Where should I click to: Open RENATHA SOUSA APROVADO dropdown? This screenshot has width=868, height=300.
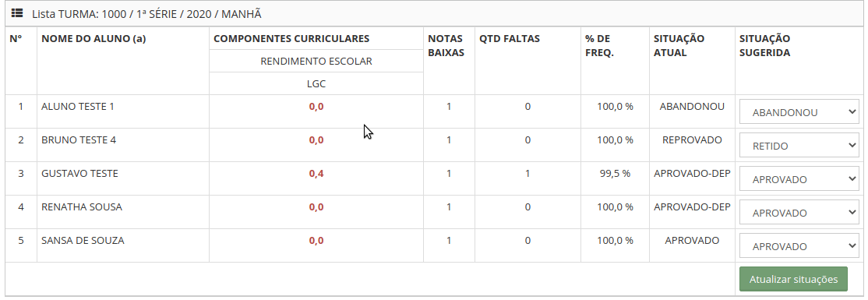coord(799,213)
